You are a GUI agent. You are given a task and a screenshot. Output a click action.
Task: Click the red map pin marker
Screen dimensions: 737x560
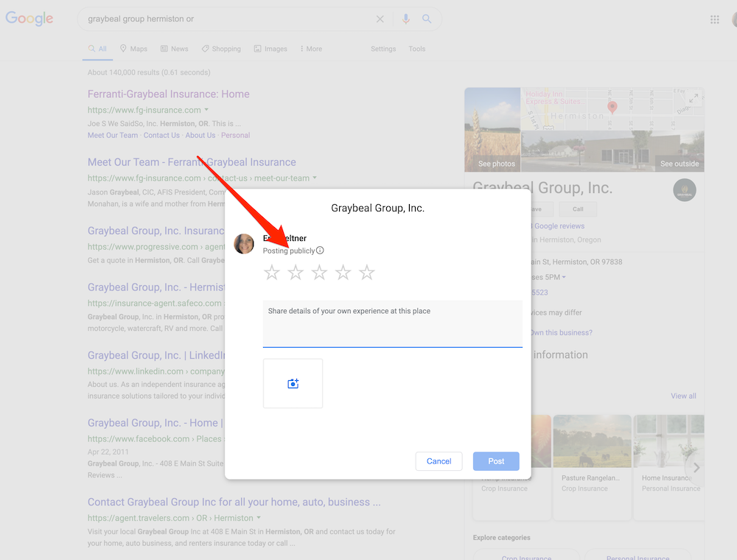612,108
